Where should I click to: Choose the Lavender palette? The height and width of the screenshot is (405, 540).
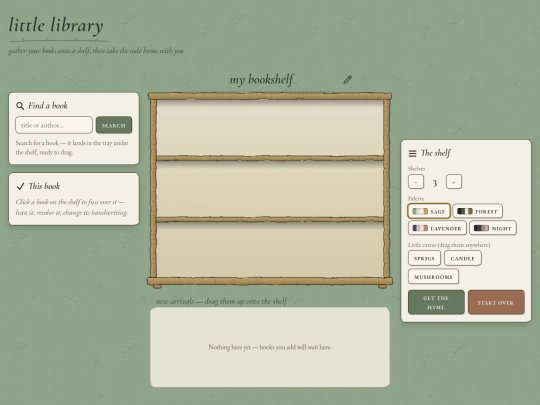click(x=437, y=228)
